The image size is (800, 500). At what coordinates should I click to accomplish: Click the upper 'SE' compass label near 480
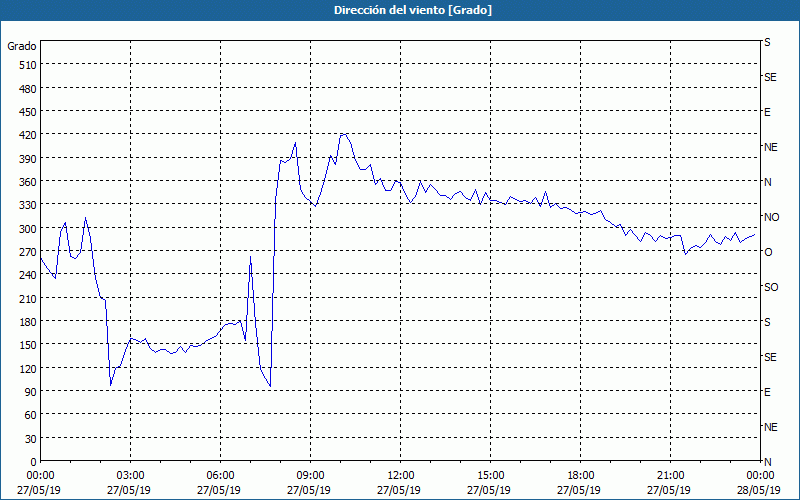[x=770, y=77]
